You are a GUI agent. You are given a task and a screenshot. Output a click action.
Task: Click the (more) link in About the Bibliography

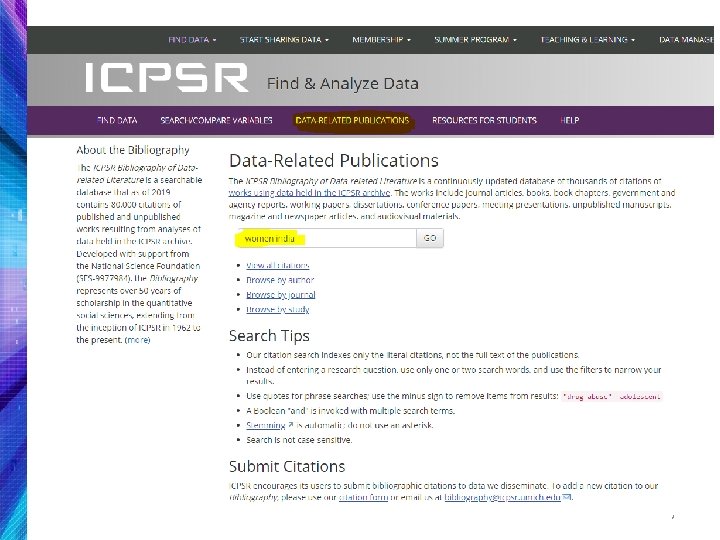pos(137,340)
